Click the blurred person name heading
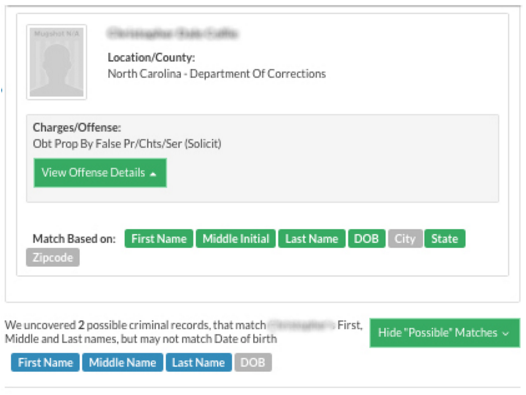The image size is (526, 395). 173,33
